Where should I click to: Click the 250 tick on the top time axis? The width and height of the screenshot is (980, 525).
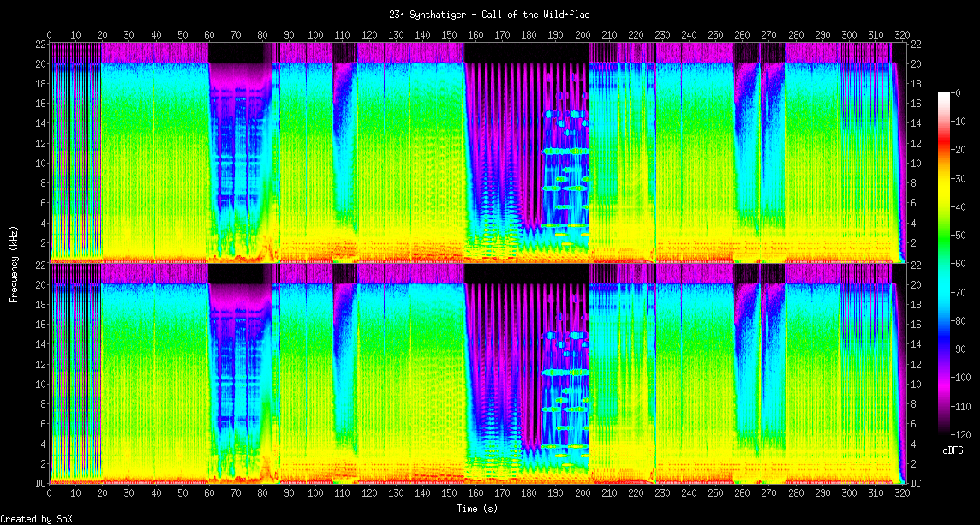coord(715,34)
